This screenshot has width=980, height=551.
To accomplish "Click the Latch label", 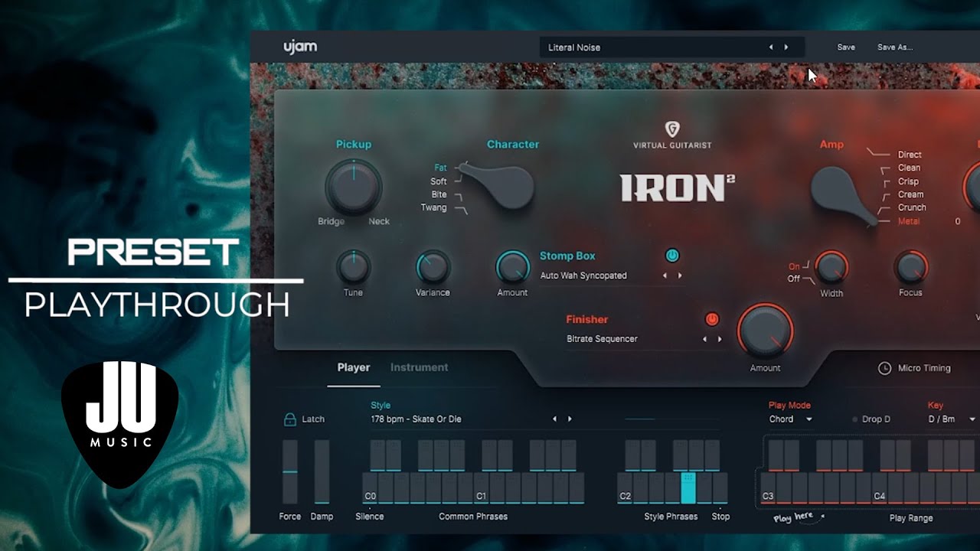I will tap(313, 419).
